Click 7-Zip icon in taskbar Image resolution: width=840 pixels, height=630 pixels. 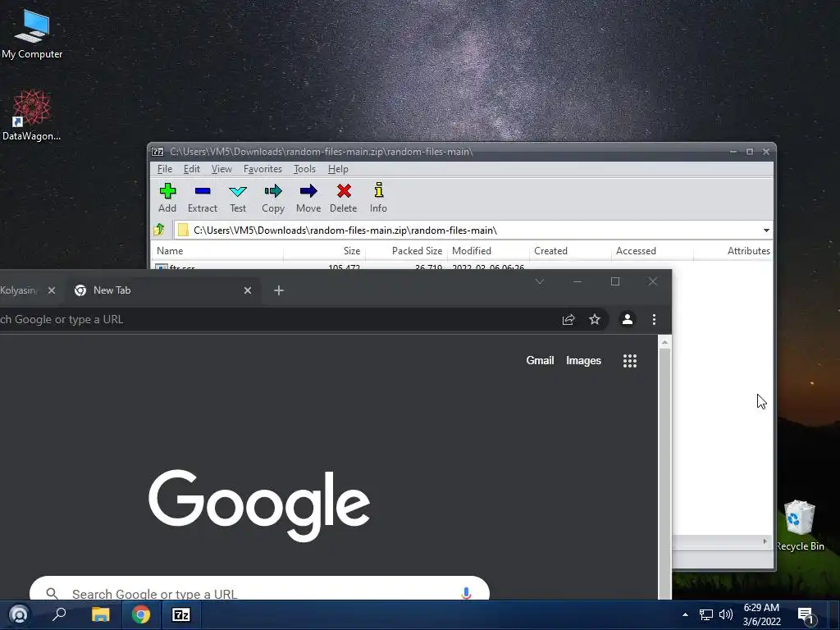(181, 614)
